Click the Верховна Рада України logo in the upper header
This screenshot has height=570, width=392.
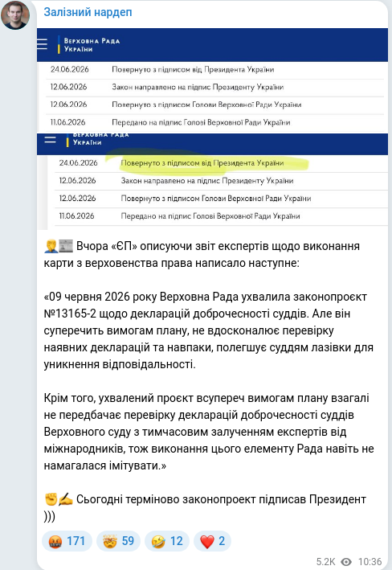[x=89, y=45]
